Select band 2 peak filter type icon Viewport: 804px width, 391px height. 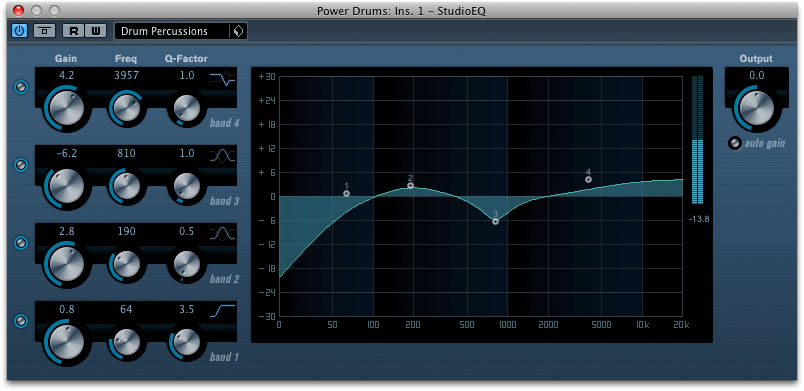pos(223,234)
